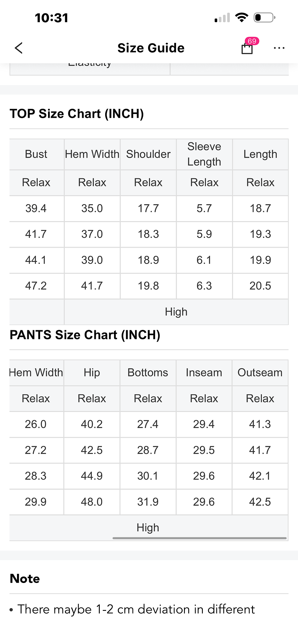This screenshot has height=644, width=298.
Task: Tap the battery status icon
Action: (x=265, y=18)
